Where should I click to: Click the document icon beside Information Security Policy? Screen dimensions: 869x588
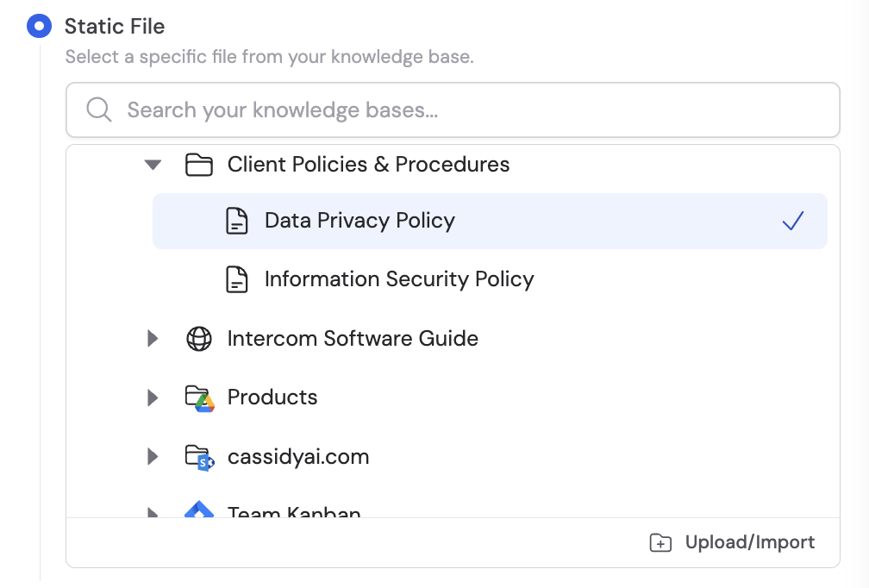click(237, 279)
